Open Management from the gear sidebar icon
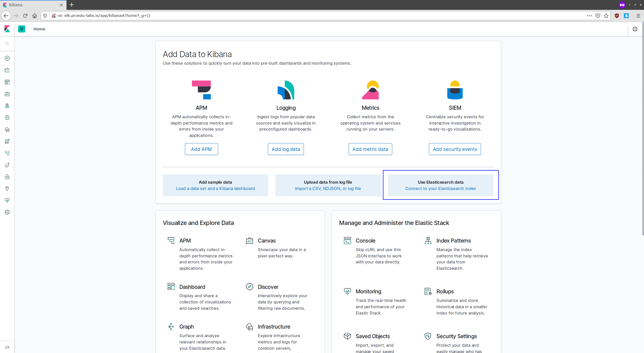 click(x=7, y=212)
